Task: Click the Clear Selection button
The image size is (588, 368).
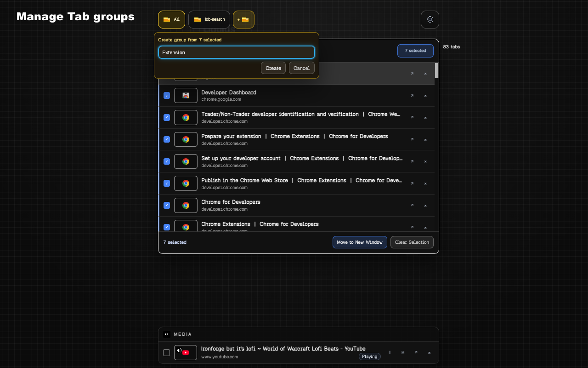Action: (x=412, y=242)
